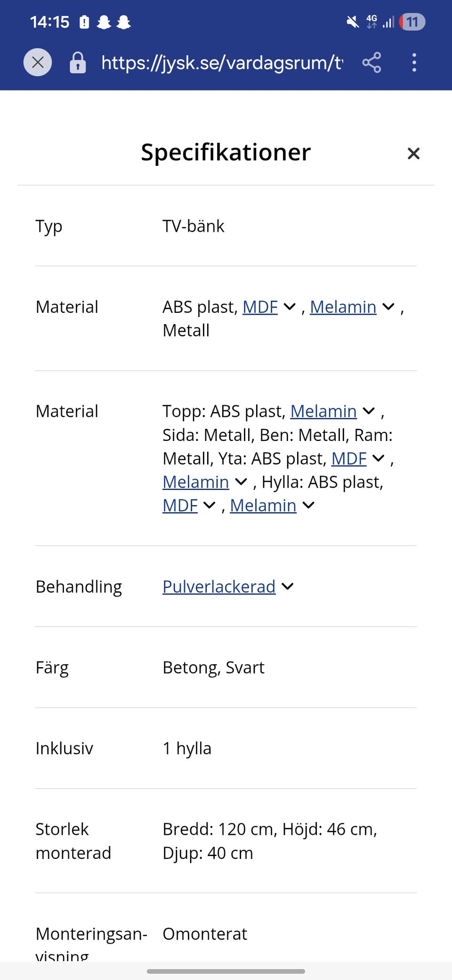Open the MDF link in first Material row
Image resolution: width=452 pixels, height=980 pixels.
(x=260, y=307)
